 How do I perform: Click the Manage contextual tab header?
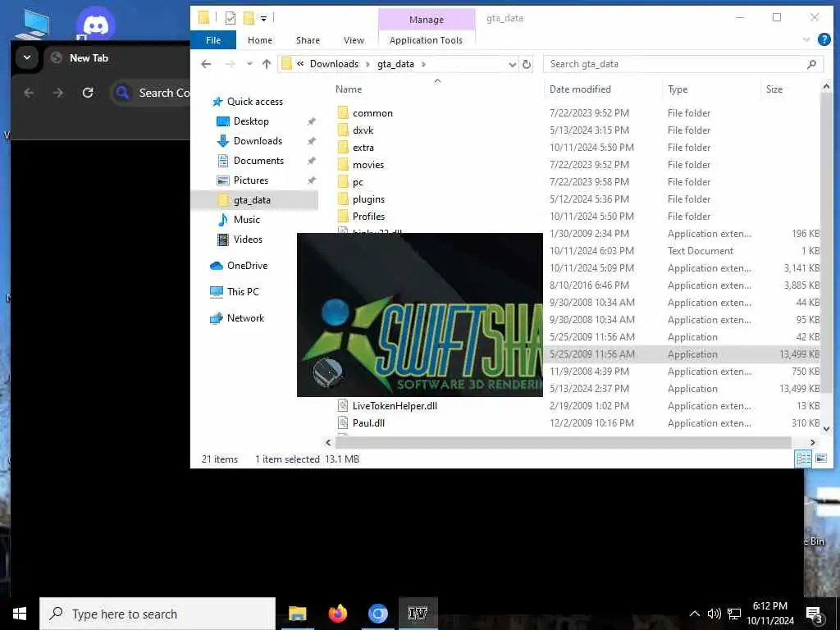[427, 20]
